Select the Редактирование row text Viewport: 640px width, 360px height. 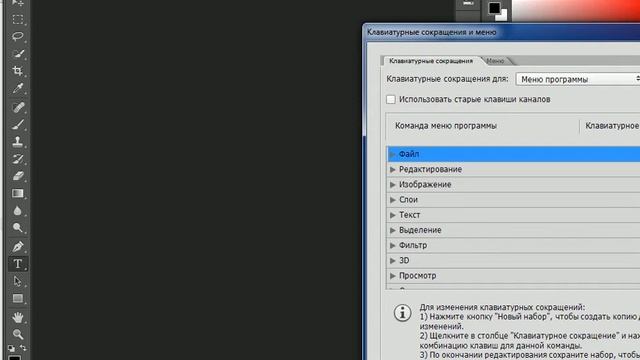coord(431,169)
